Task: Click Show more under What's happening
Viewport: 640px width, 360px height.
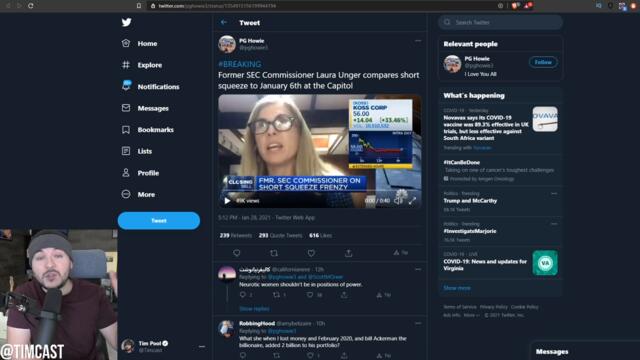Action: point(457,288)
